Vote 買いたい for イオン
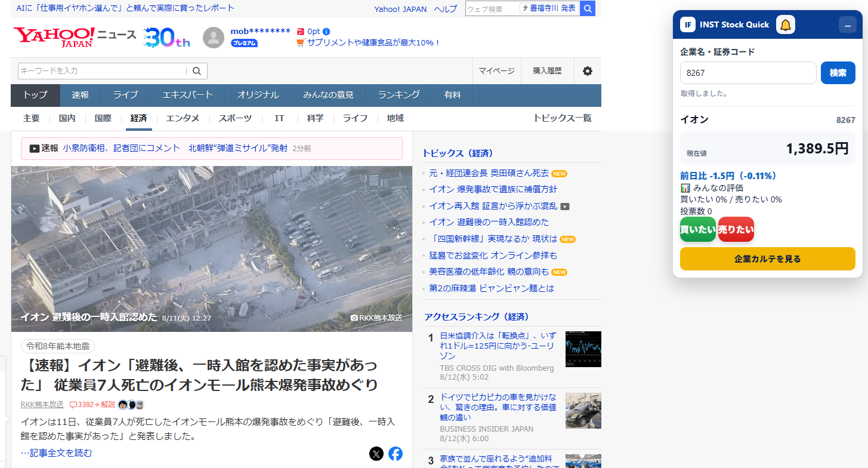This screenshot has width=868, height=468. (698, 229)
